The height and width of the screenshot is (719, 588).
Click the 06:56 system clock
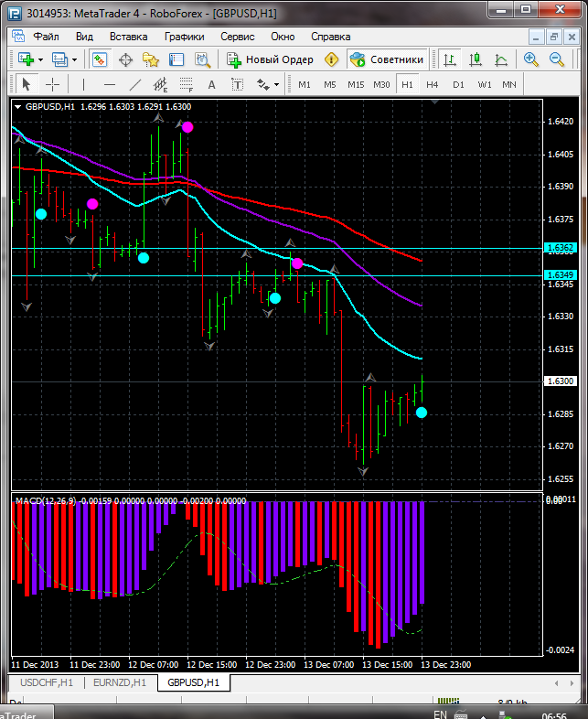554,715
